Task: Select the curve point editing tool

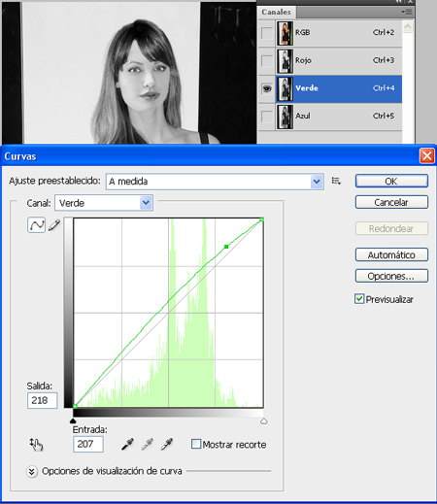Action: pyautogui.click(x=37, y=225)
